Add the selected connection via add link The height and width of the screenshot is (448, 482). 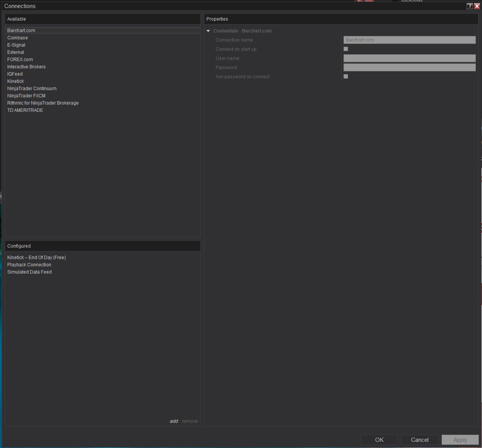click(174, 421)
